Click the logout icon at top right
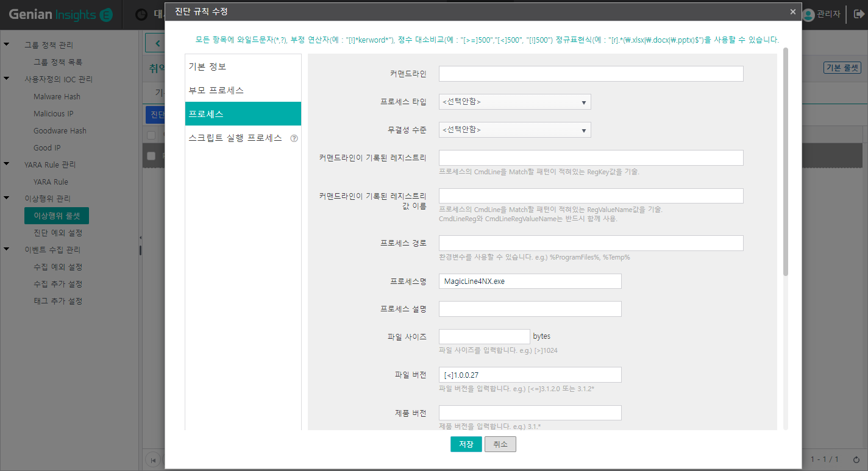This screenshot has height=471, width=868. click(859, 14)
